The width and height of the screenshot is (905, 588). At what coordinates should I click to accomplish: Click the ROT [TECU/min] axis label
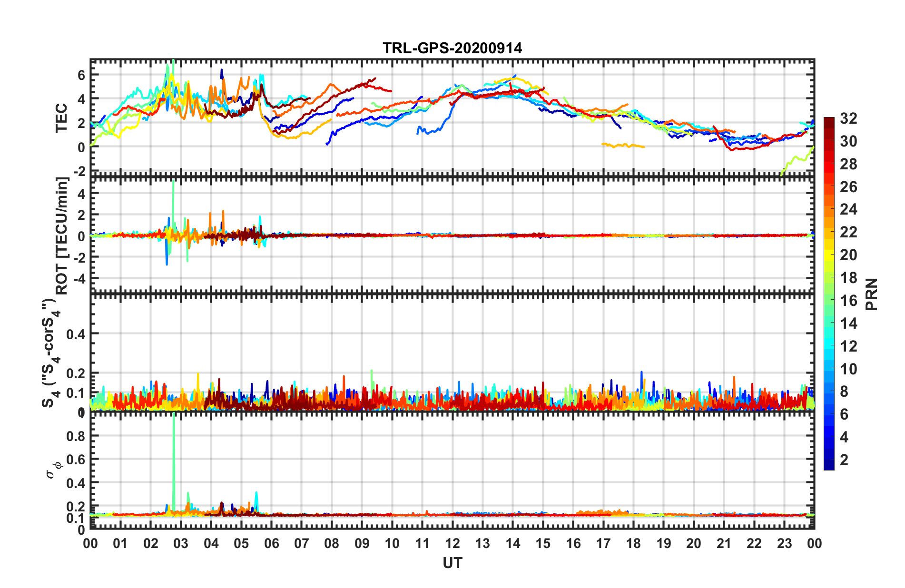point(62,236)
